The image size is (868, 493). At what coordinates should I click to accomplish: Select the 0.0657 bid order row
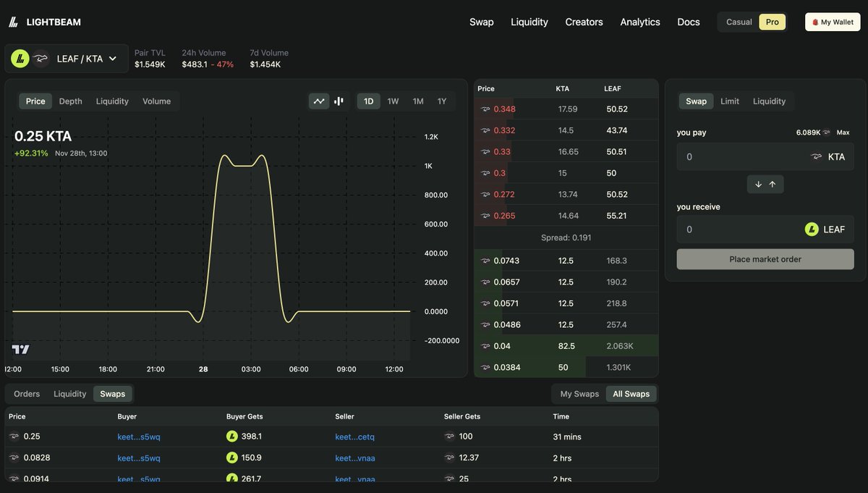click(x=566, y=282)
